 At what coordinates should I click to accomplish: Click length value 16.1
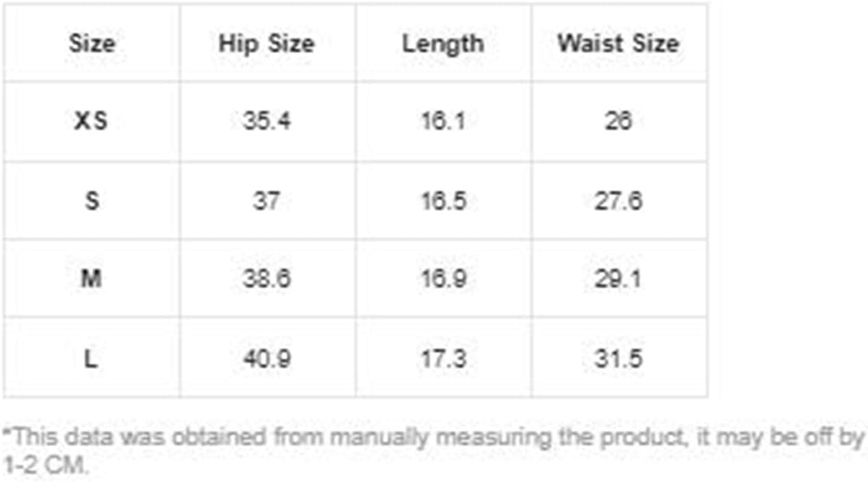click(x=443, y=121)
